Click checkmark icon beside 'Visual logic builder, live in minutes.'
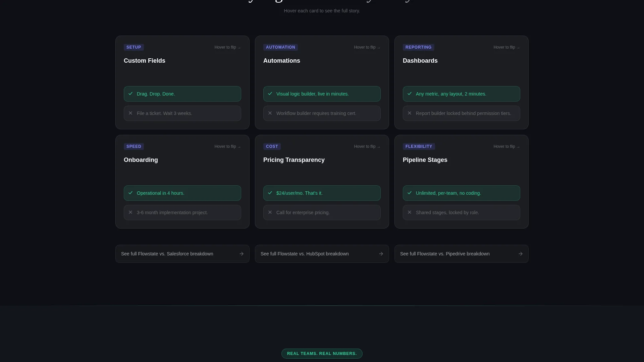644x362 pixels. coord(270,94)
